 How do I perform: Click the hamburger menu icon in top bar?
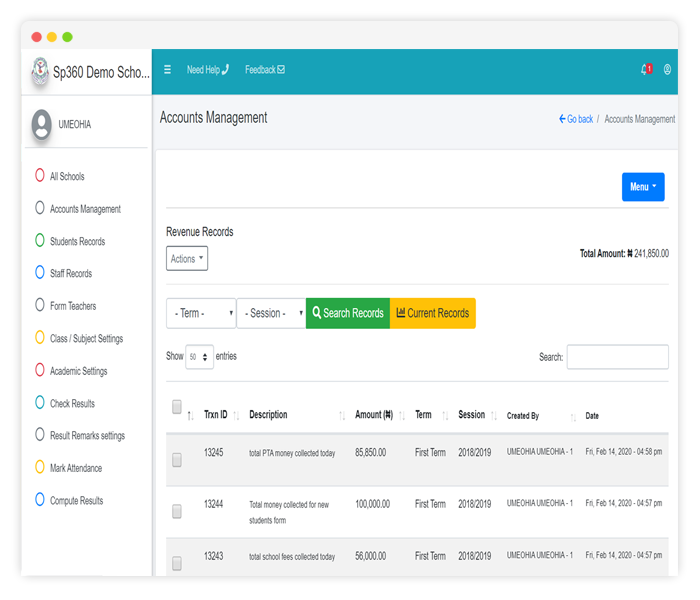167,70
